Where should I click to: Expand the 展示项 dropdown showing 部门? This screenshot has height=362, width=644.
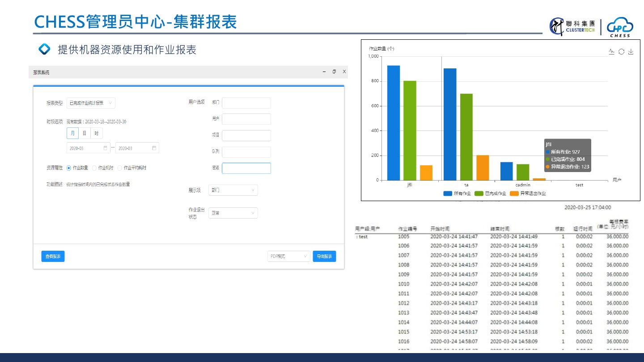pos(233,190)
